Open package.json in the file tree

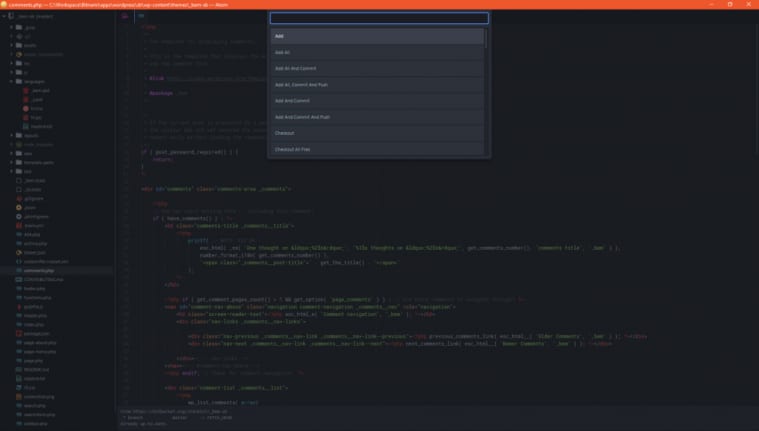[37, 334]
